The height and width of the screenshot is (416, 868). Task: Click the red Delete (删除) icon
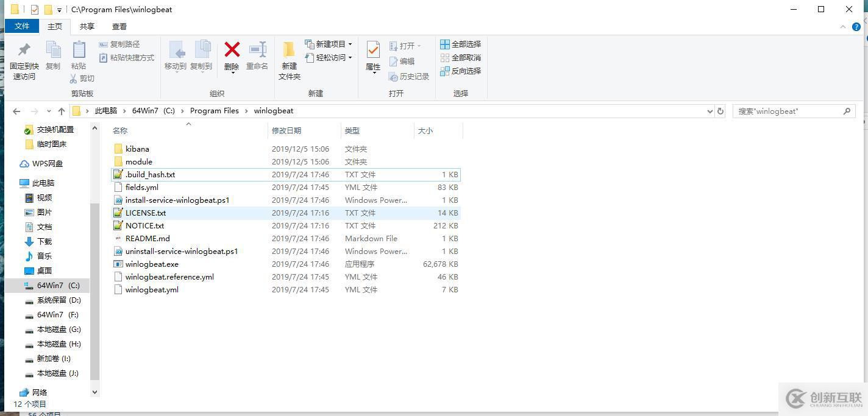point(232,50)
